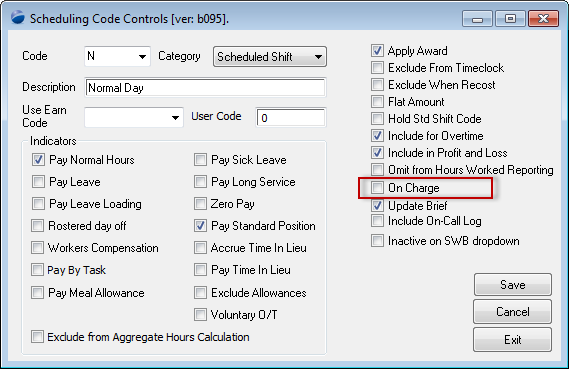Viewport: 569px width, 369px height.
Task: Check Omit from Hours Worked Reporting
Action: pos(377,169)
